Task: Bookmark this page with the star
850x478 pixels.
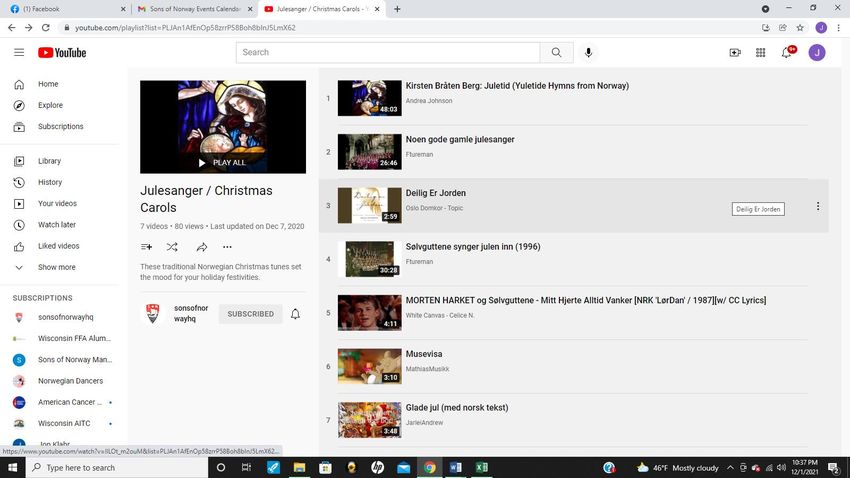Action: click(x=800, y=28)
